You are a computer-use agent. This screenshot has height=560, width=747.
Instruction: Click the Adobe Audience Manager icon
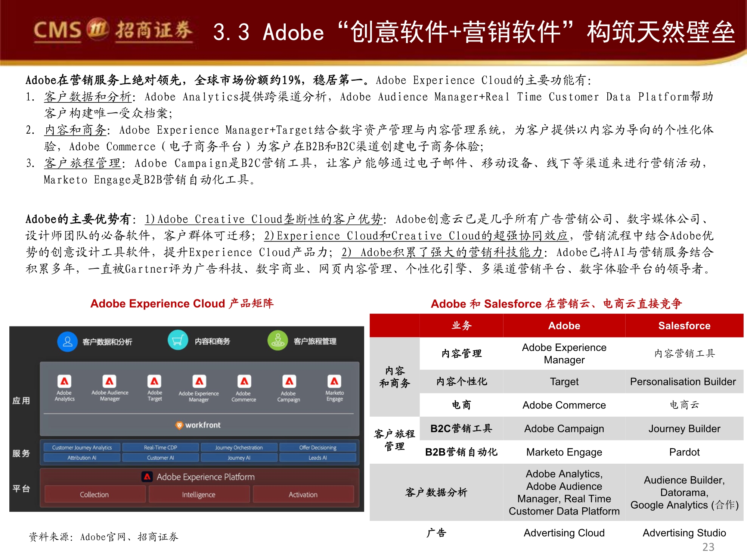tap(109, 382)
